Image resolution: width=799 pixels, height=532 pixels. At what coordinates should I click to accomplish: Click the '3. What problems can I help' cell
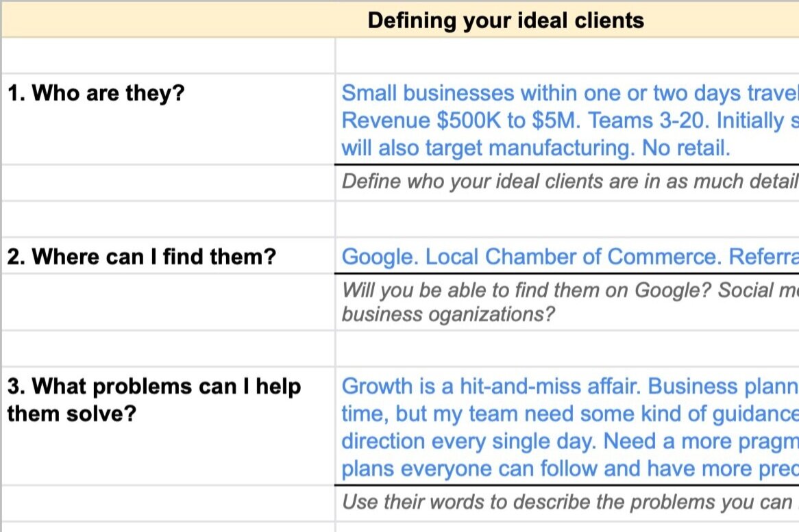tap(169, 426)
